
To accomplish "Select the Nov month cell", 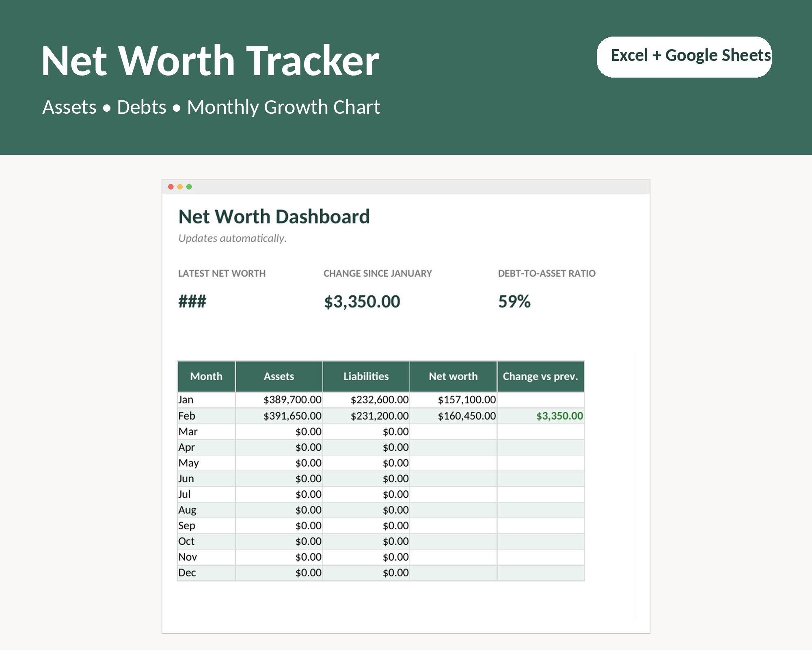I will (x=206, y=557).
